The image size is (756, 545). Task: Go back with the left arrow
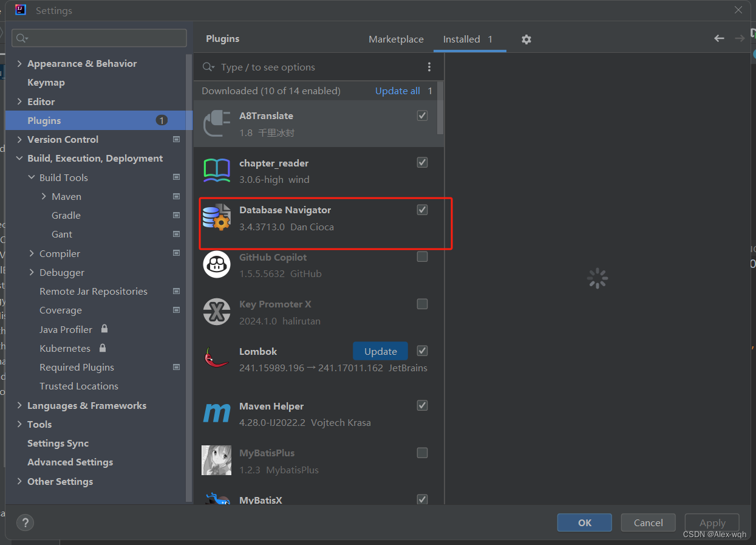point(719,38)
